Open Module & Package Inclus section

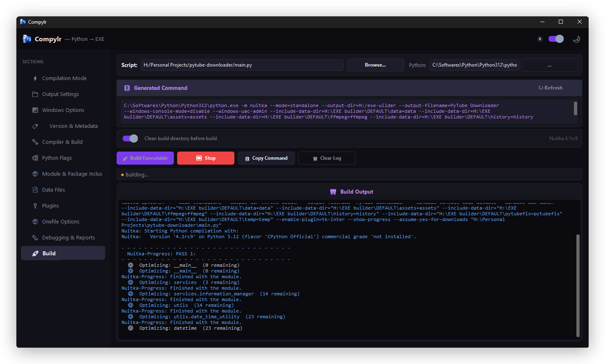[63, 174]
